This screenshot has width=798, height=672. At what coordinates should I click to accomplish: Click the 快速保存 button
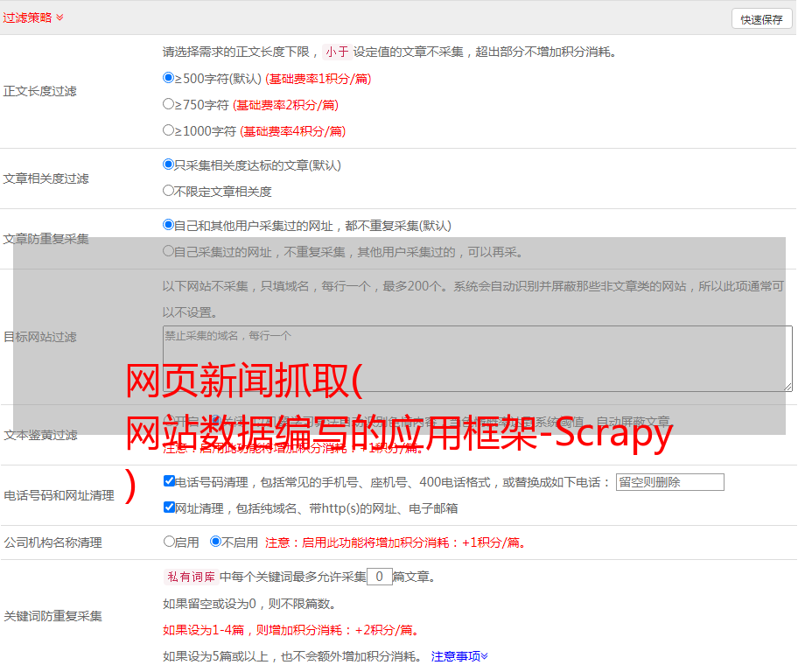(761, 19)
